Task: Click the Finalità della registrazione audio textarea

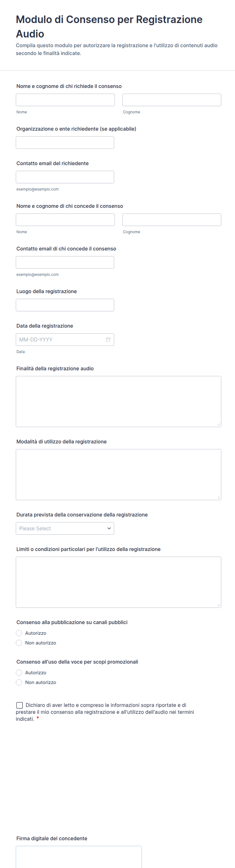Action: 119,402
